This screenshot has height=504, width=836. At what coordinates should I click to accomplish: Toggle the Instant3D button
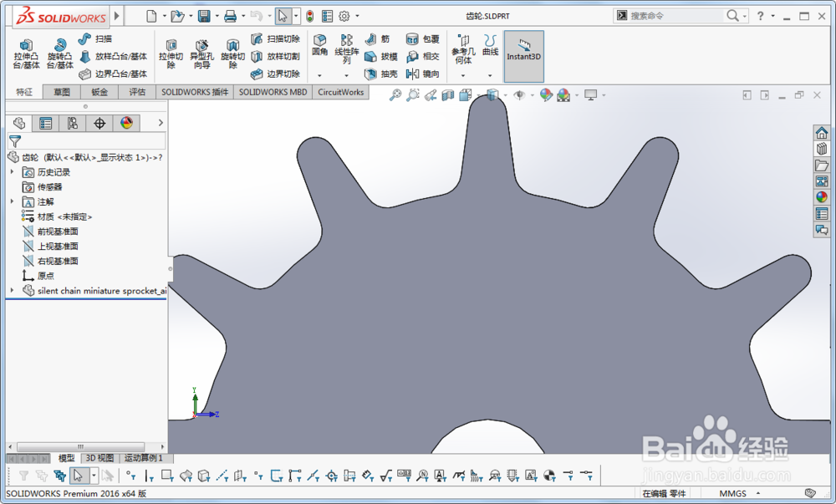523,56
